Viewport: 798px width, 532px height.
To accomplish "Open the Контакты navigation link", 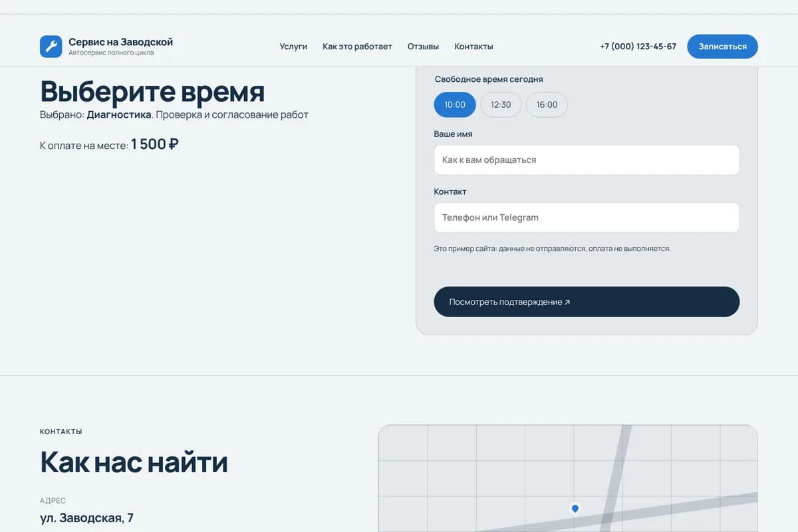I will pos(473,47).
